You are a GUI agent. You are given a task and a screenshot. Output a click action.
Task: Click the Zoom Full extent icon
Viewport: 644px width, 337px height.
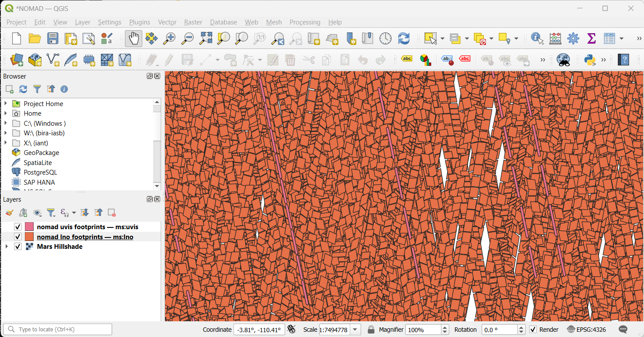pos(206,38)
